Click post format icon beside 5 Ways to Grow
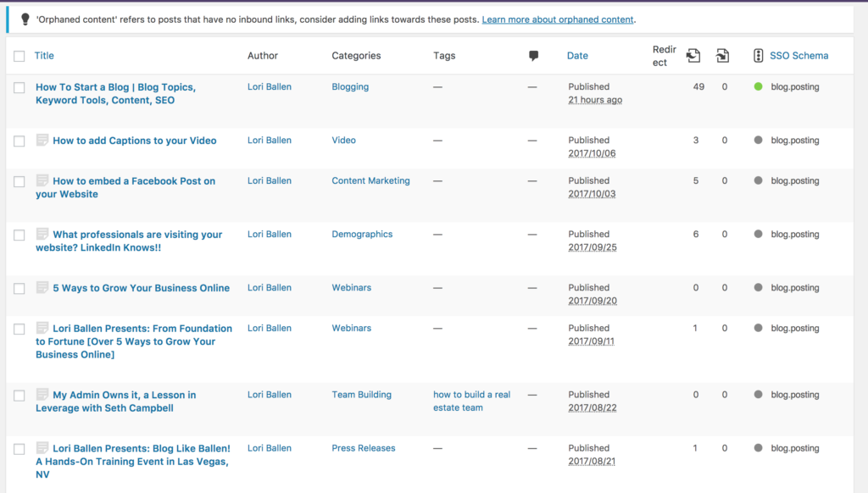This screenshot has height=493, width=868. [x=42, y=286]
